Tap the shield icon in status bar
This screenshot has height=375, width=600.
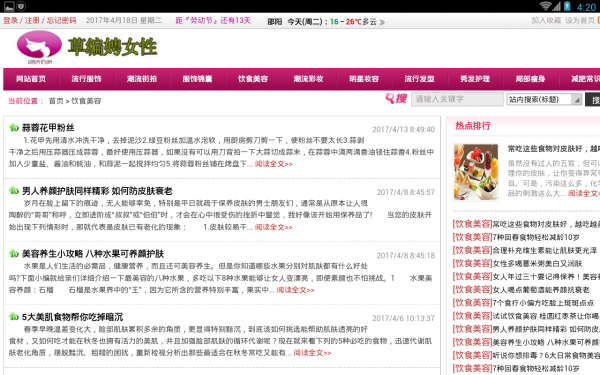[21, 6]
